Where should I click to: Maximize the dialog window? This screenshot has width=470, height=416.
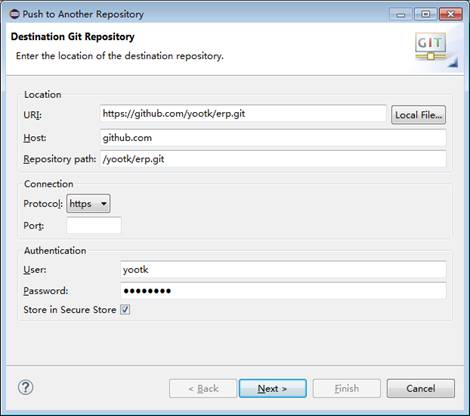(x=425, y=14)
